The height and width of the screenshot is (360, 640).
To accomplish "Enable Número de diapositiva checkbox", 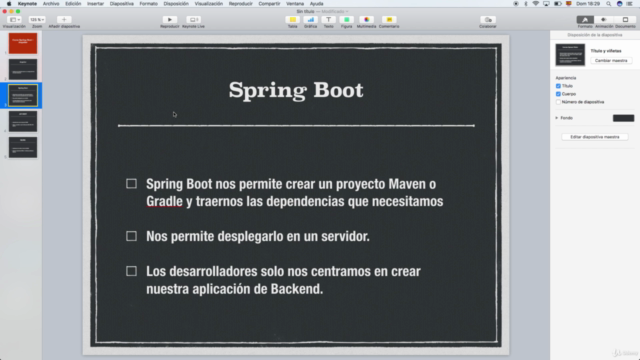I will click(558, 102).
